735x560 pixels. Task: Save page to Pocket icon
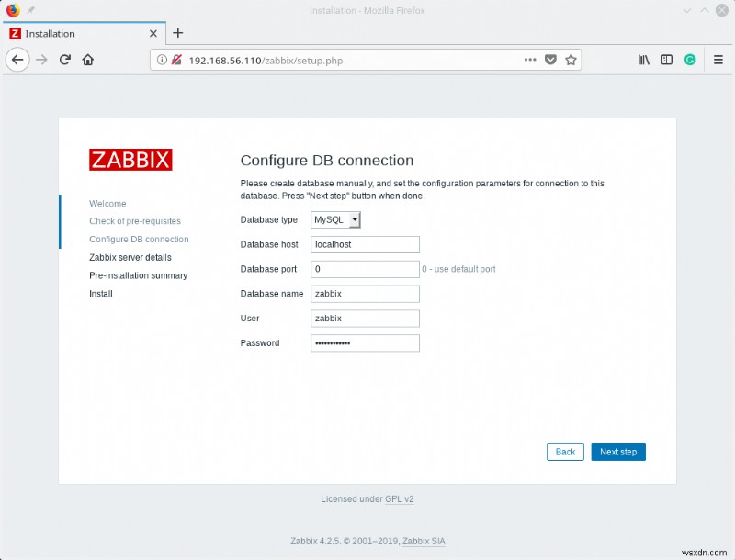point(550,60)
